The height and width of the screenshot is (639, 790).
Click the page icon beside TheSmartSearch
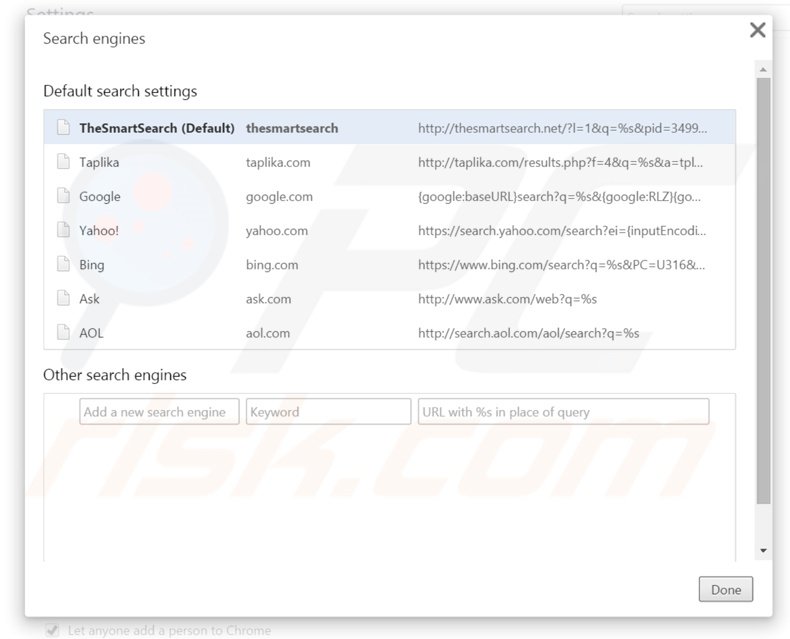point(63,128)
